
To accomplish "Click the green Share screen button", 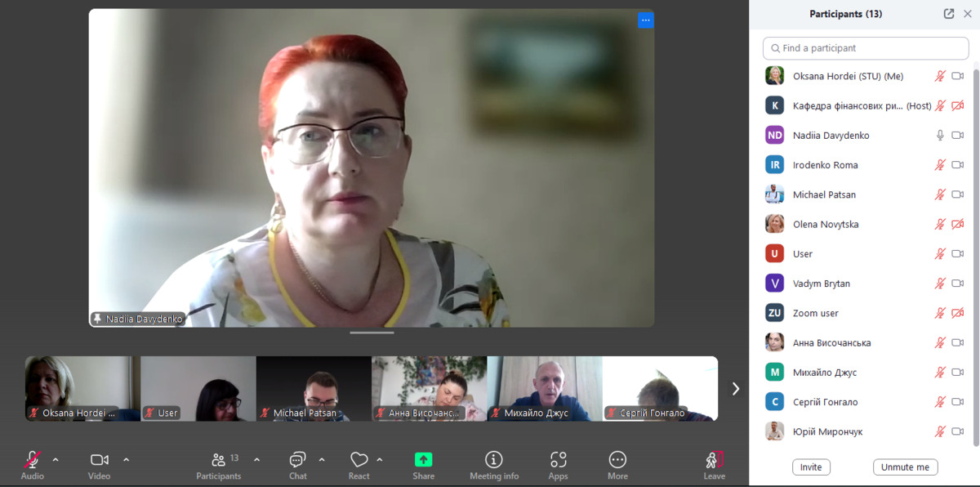I will (423, 459).
